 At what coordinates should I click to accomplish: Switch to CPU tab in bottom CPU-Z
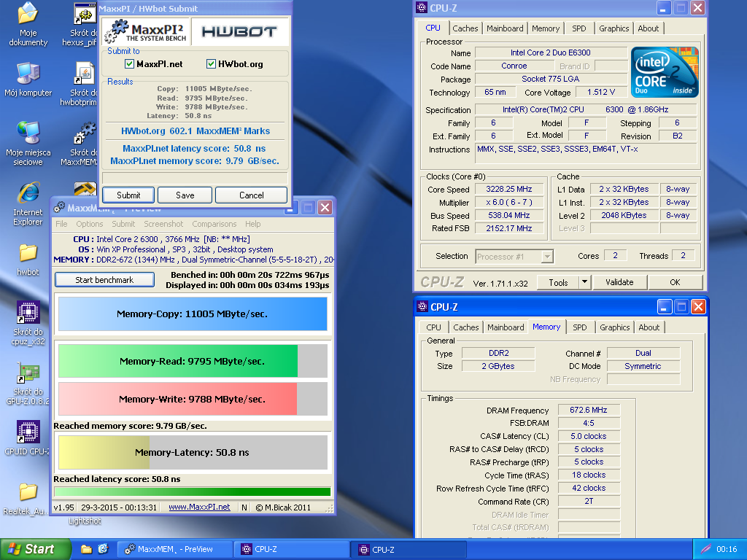(x=433, y=327)
